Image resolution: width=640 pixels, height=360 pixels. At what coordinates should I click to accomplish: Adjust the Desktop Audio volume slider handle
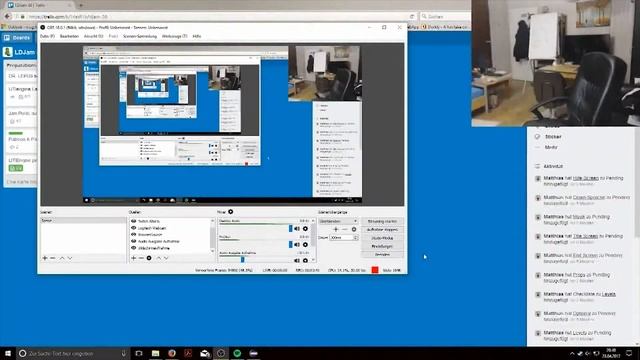pyautogui.click(x=291, y=229)
